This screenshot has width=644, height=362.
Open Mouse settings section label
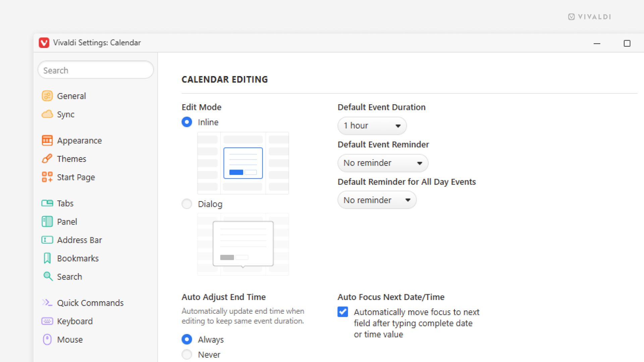[x=70, y=340]
